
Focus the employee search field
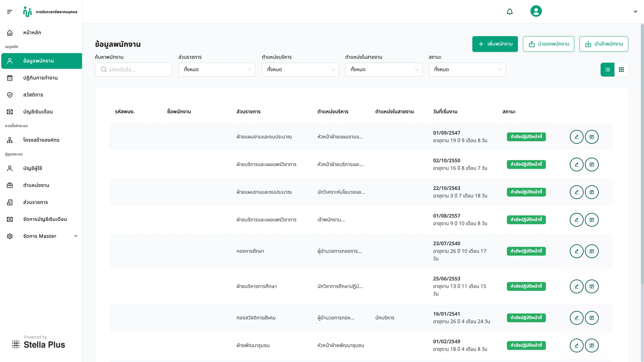click(x=133, y=69)
